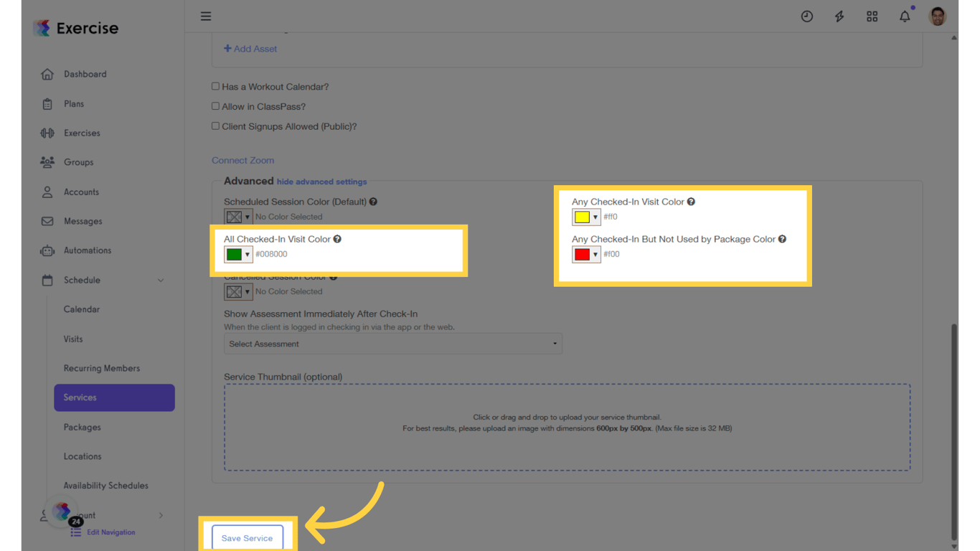The image size is (980, 551).
Task: Click the Automations robot icon
Action: point(47,250)
